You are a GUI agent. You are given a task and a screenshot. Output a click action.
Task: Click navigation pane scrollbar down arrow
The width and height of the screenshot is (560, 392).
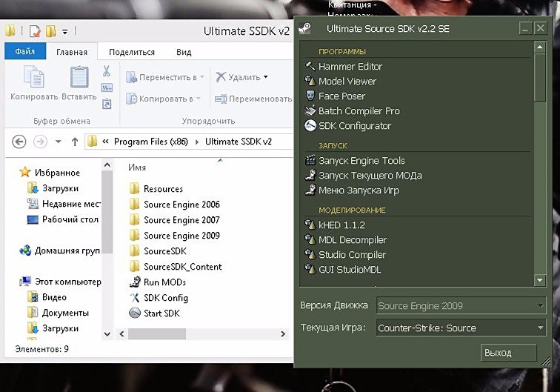(x=107, y=334)
